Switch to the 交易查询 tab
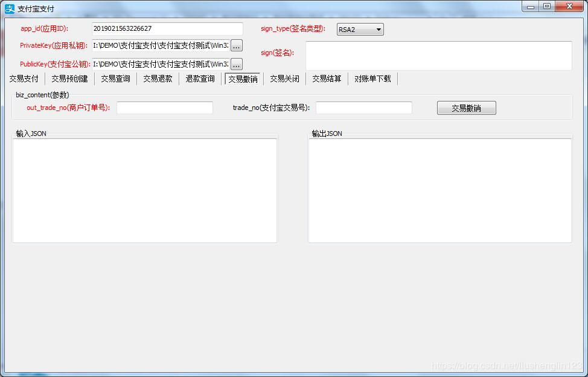The image size is (588, 377). (115, 79)
